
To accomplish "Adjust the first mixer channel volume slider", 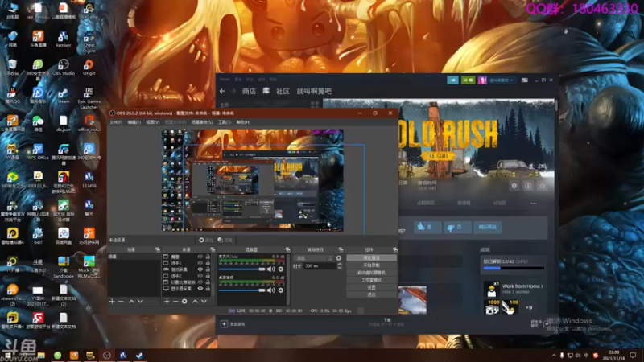I will (x=242, y=269).
